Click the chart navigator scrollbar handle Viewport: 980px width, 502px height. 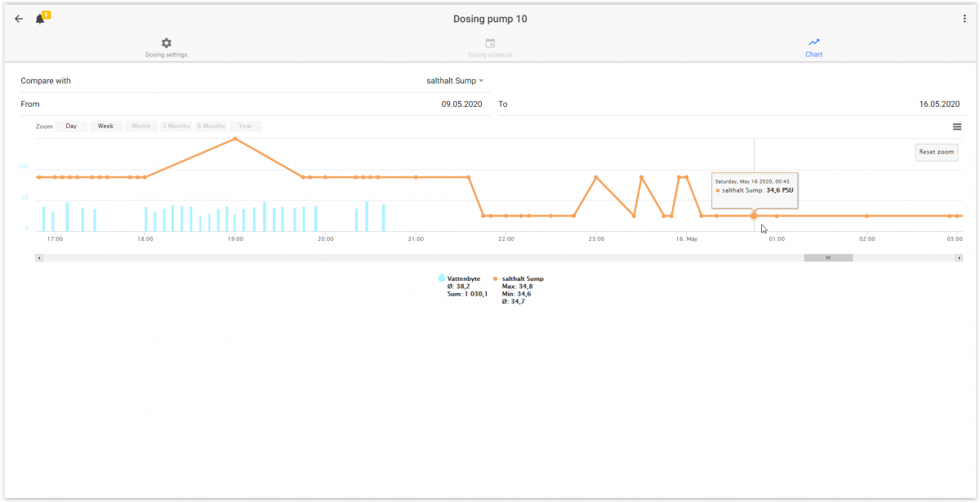point(828,258)
